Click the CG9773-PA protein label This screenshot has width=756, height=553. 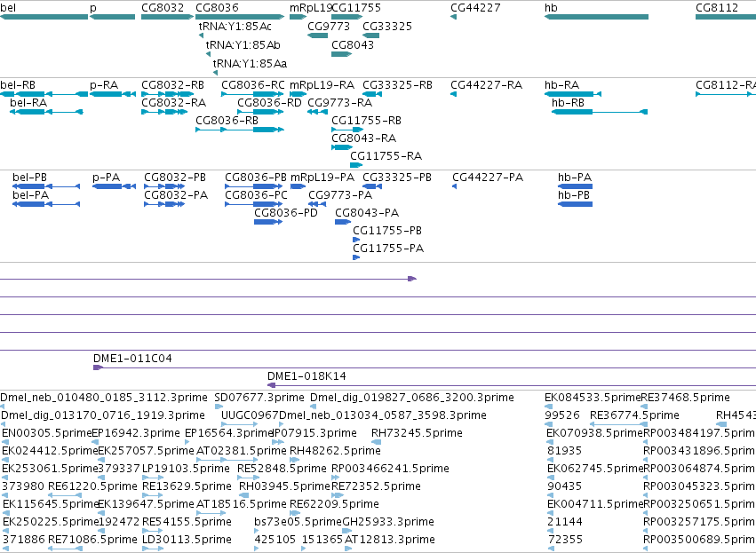340,195
